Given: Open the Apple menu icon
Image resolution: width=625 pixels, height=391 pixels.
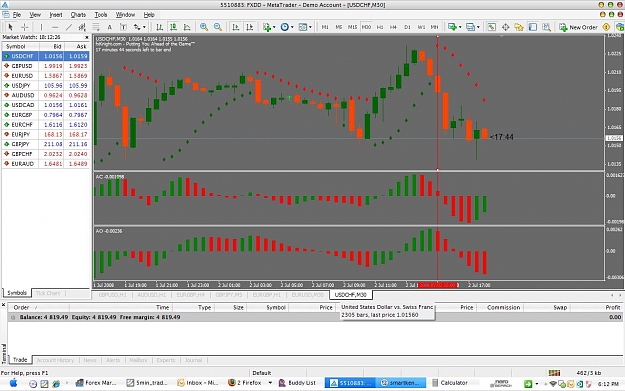Looking at the screenshot, I should [x=14, y=383].
